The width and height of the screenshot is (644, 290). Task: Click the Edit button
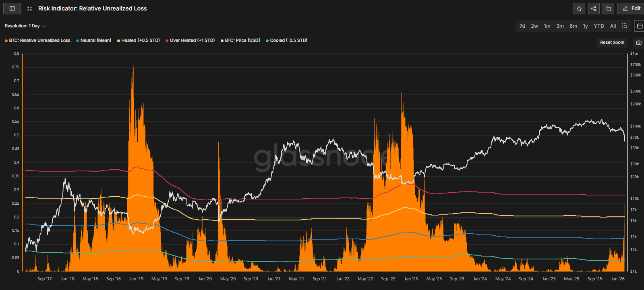click(632, 8)
